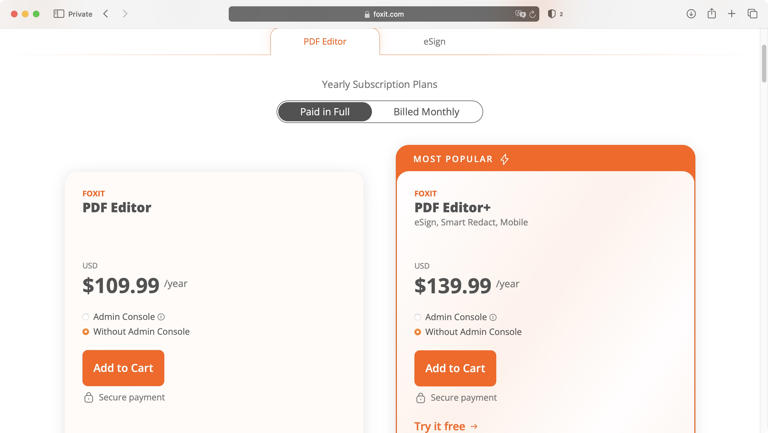
Task: Add PDF Editor+ to cart
Action: pos(455,368)
